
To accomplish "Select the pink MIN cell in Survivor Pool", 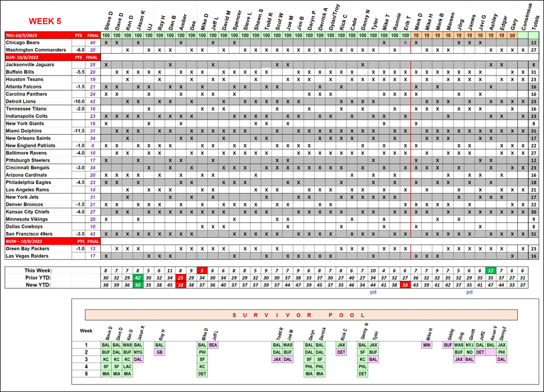I will (426, 345).
